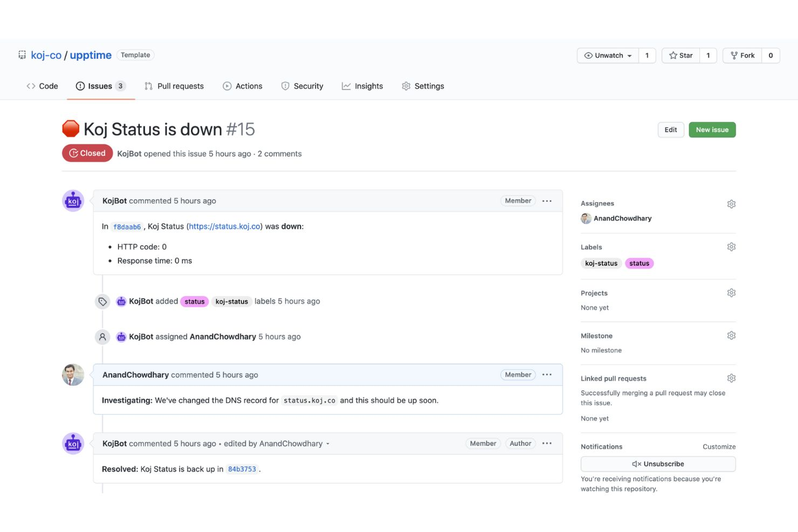This screenshot has width=798, height=532.
Task: Star the repository
Action: [681, 56]
